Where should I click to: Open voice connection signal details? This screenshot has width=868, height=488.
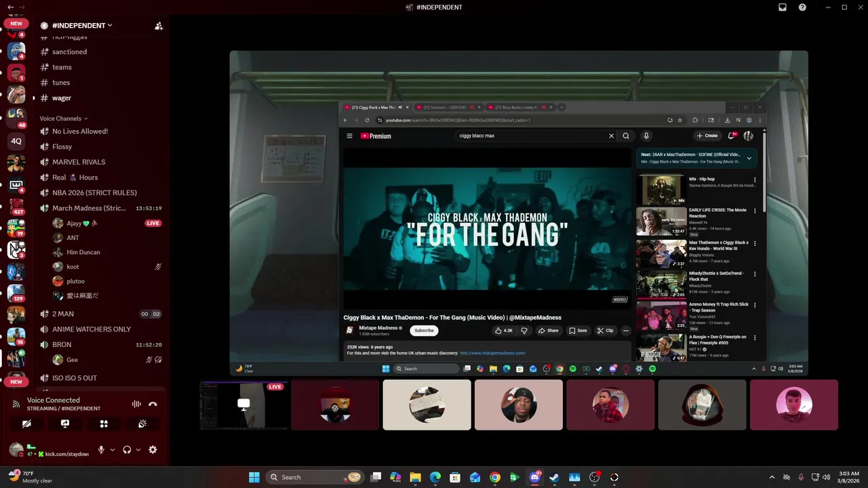point(16,404)
